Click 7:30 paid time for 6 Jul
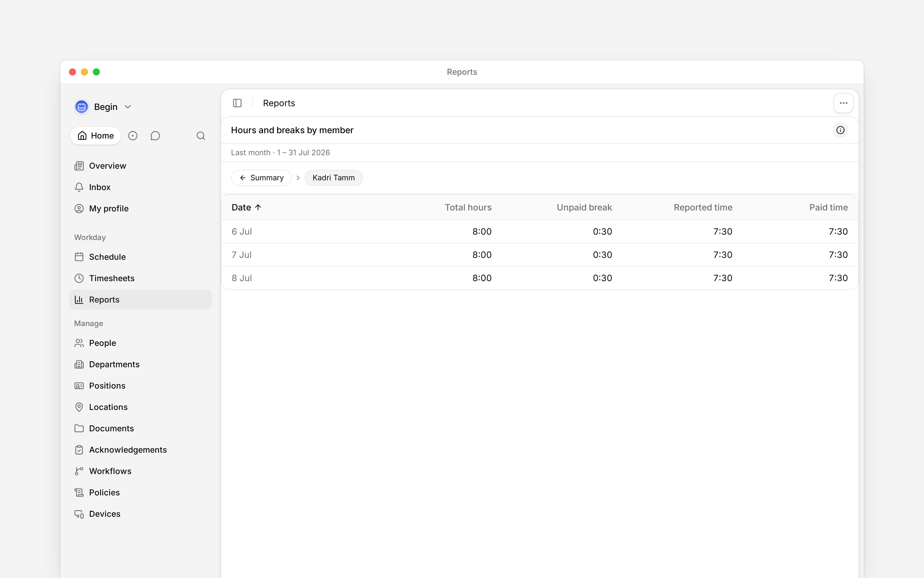Screen dimensions: 924x578 tap(838, 232)
